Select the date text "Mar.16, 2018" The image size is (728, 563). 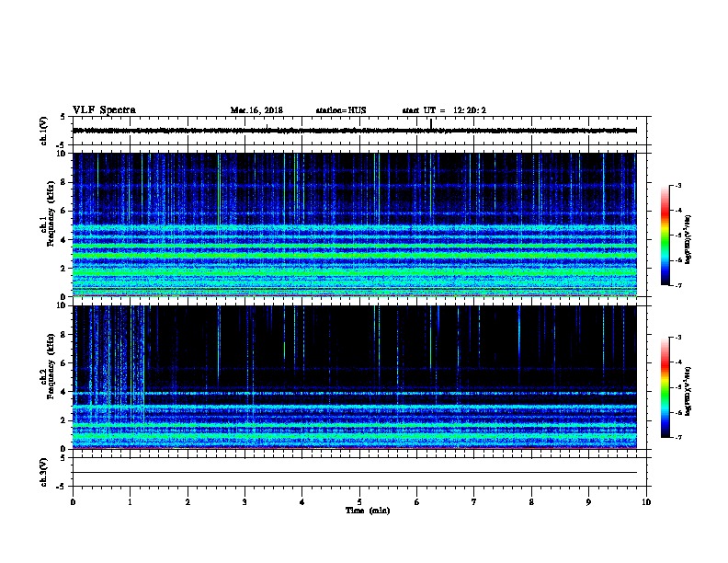(x=256, y=110)
